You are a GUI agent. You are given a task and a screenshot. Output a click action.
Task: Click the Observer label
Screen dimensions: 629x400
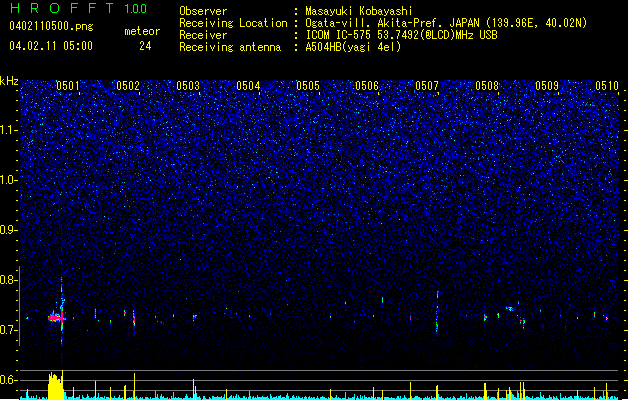[x=203, y=11]
